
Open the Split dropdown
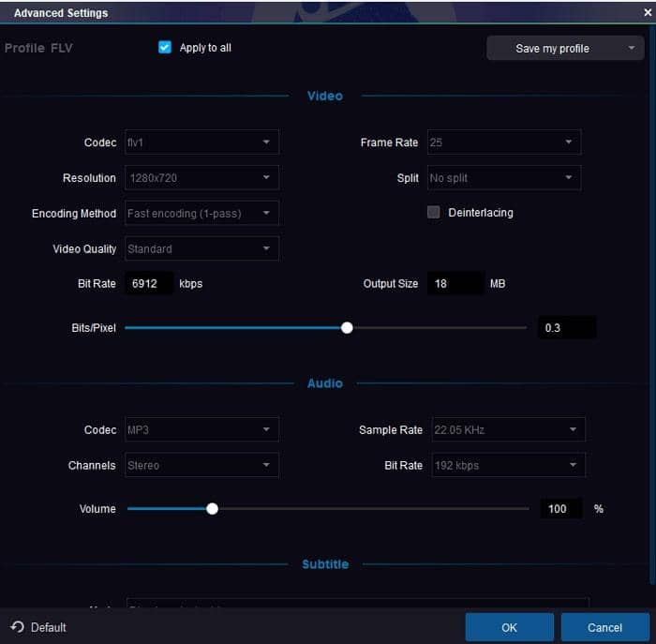tap(503, 178)
